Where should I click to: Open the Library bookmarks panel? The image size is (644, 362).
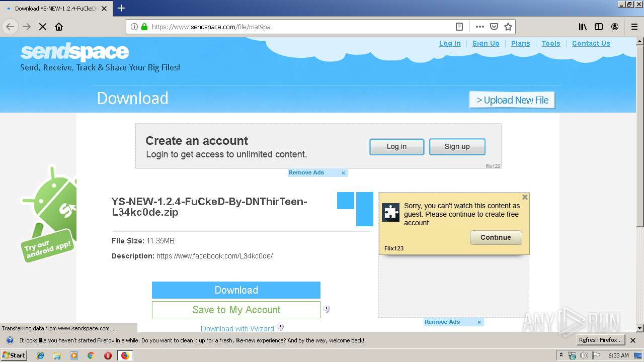point(583,27)
